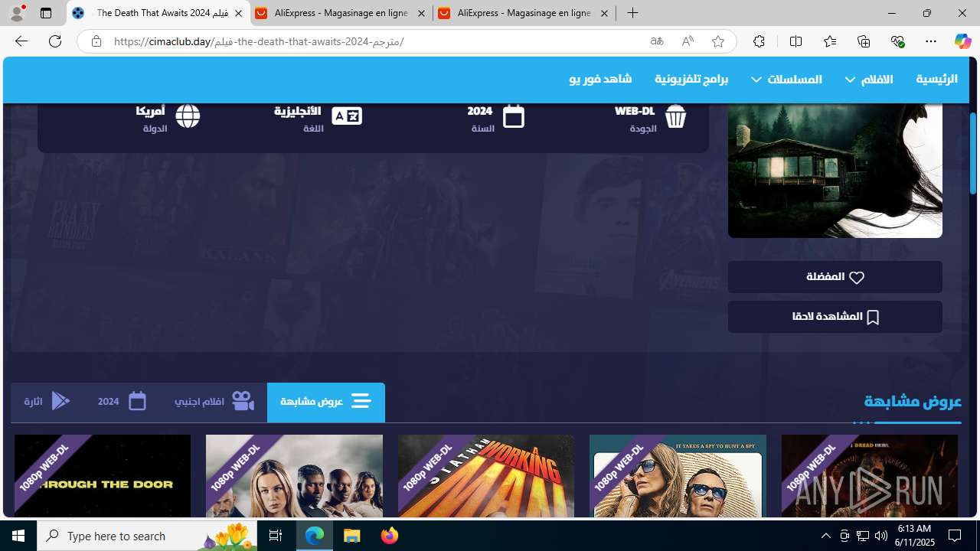Close the second AliExpress tab
The image size is (980, 551).
pyautogui.click(x=604, y=14)
